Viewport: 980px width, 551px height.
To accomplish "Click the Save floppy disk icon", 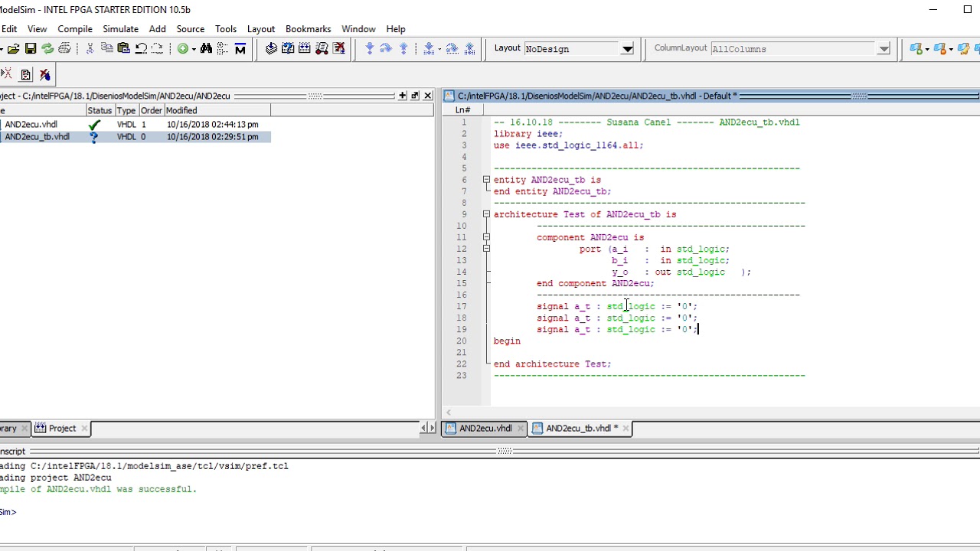I will point(31,49).
